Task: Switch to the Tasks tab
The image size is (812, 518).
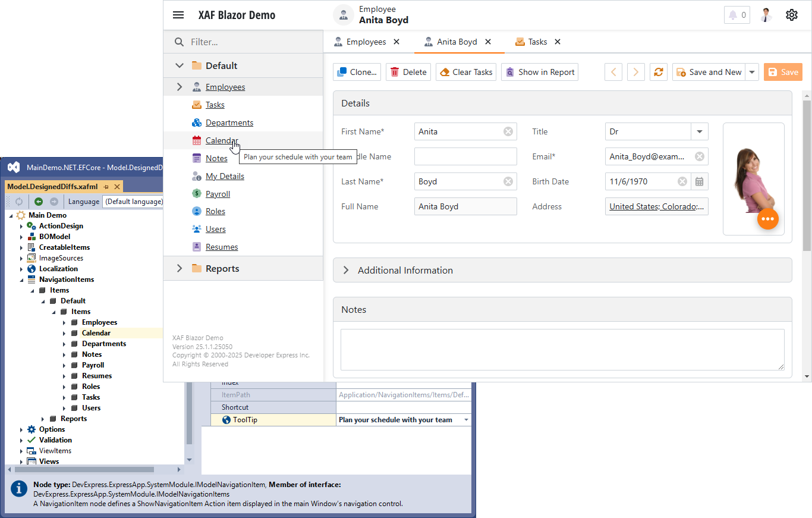Action: coord(537,42)
